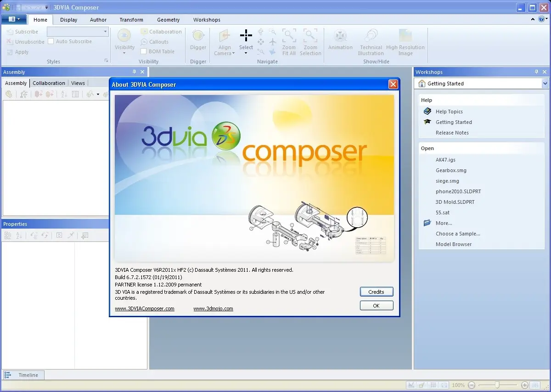Screen dimensions: 551x392
Task: Click the Zoom Fit All icon
Action: 289,35
